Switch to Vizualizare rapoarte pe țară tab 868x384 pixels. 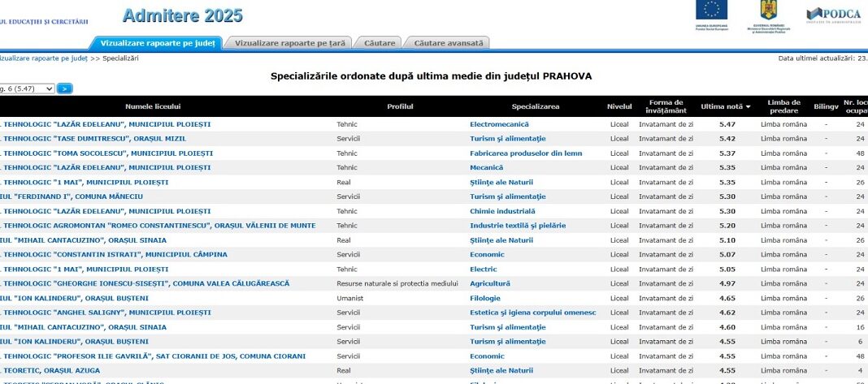tap(290, 43)
